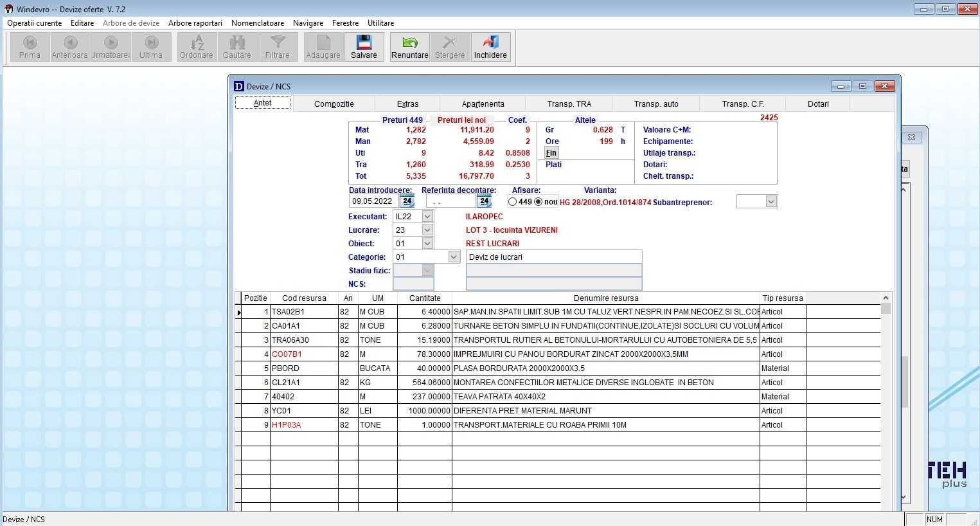Expand the Obiect dropdown

[427, 244]
